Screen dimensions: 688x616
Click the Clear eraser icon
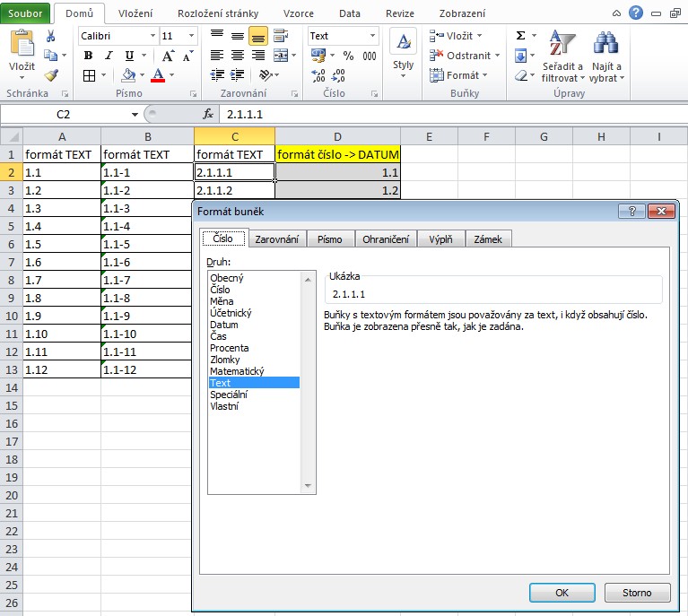(521, 75)
